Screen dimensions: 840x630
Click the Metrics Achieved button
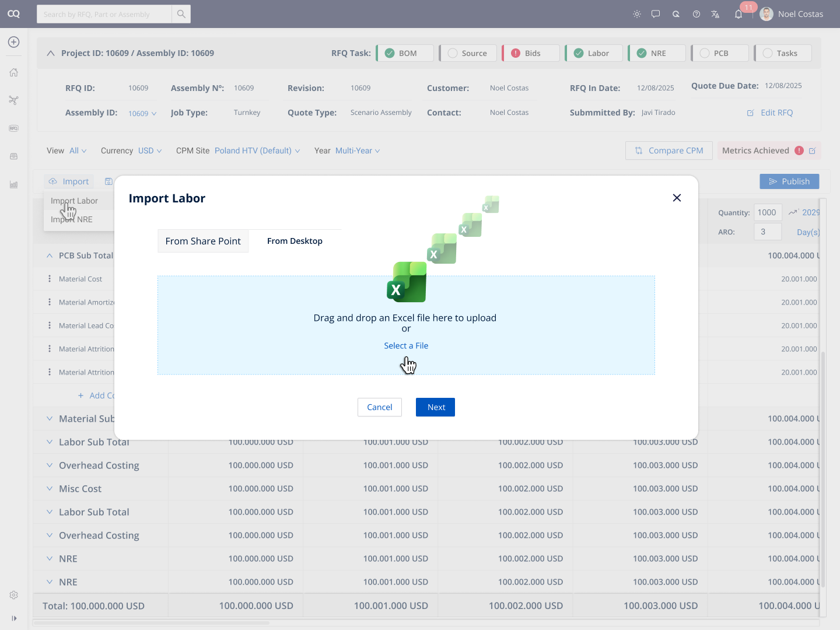pos(769,150)
